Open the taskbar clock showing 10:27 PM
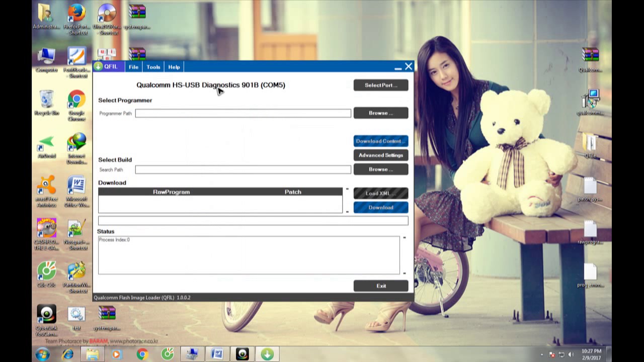Screen dimensions: 644x362 pos(591,354)
